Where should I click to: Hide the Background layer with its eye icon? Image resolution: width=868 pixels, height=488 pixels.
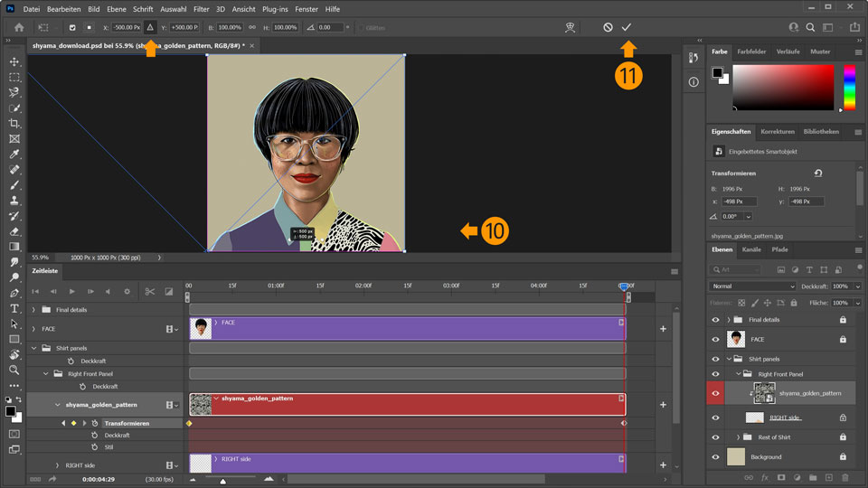[715, 457]
